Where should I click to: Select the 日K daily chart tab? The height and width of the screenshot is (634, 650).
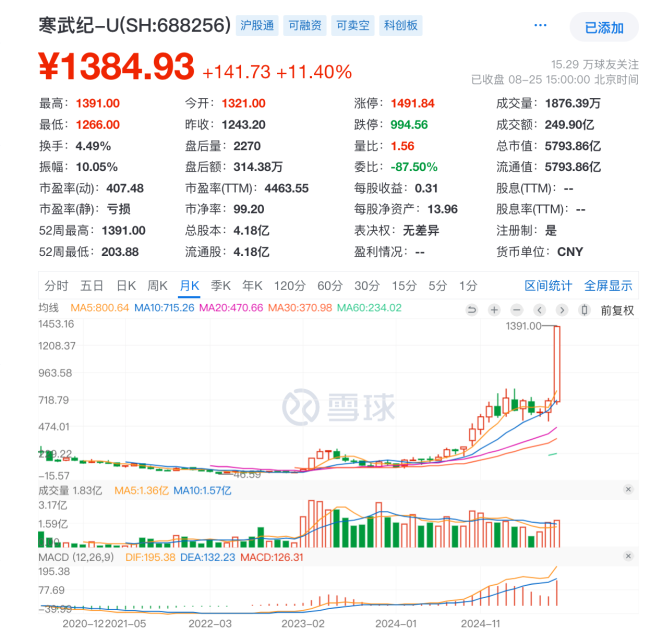(x=125, y=285)
